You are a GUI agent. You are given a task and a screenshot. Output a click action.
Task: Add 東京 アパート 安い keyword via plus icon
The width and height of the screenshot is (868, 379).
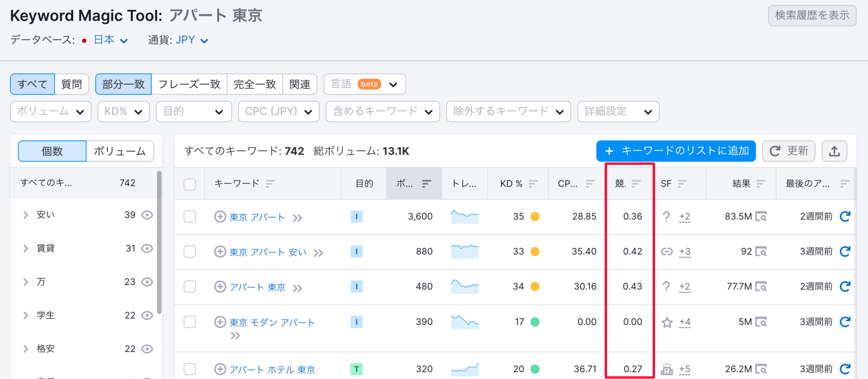(220, 251)
